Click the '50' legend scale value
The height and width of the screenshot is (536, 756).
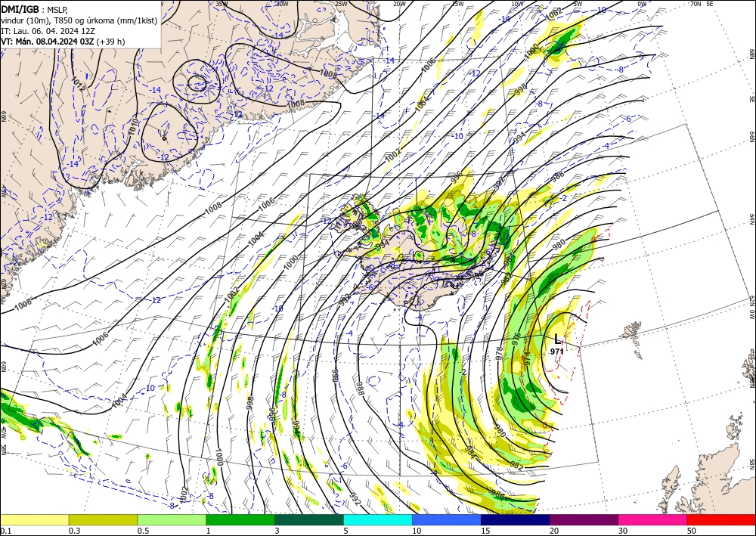(x=692, y=531)
